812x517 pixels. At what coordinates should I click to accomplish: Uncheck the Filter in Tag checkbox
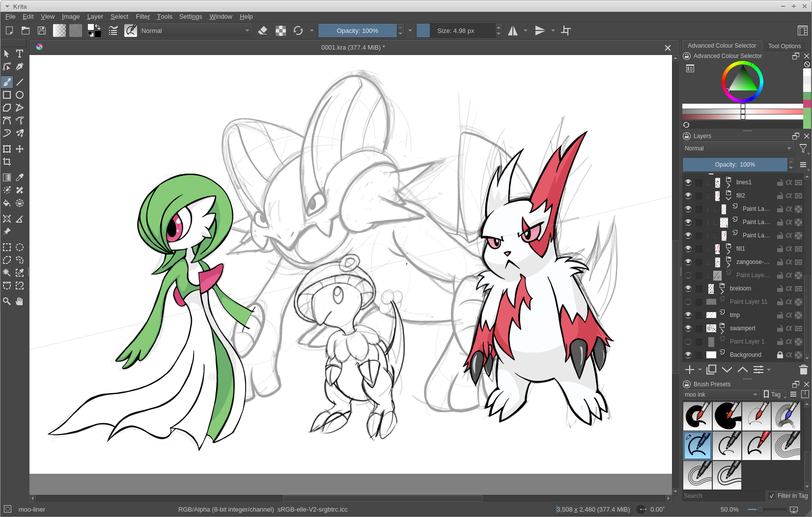pyautogui.click(x=772, y=496)
